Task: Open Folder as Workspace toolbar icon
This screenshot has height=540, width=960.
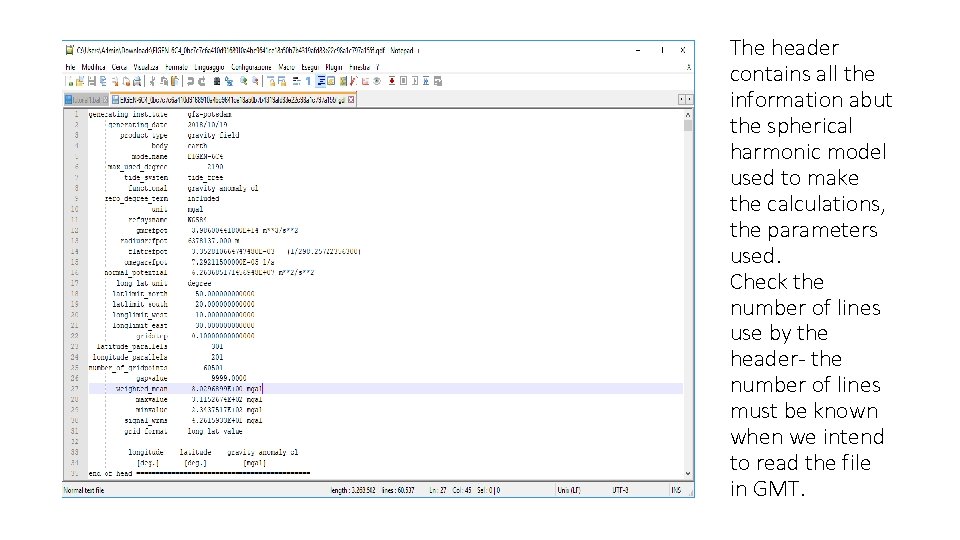Action: (x=365, y=81)
